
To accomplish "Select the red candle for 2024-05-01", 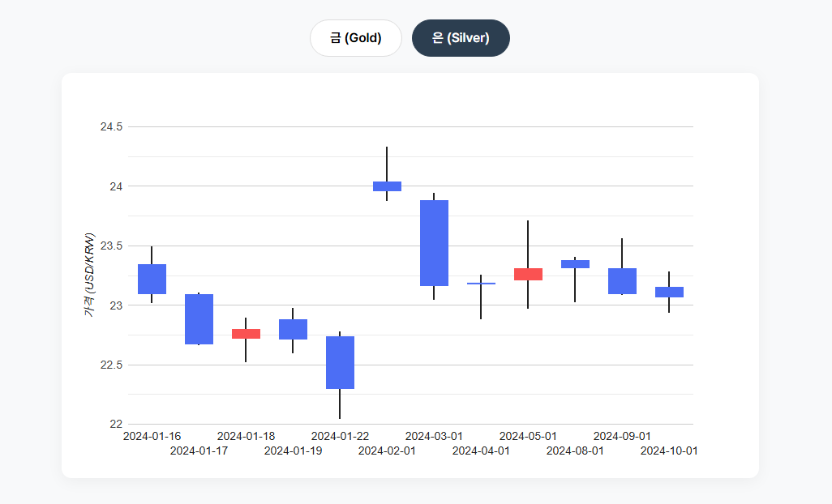I will [528, 274].
